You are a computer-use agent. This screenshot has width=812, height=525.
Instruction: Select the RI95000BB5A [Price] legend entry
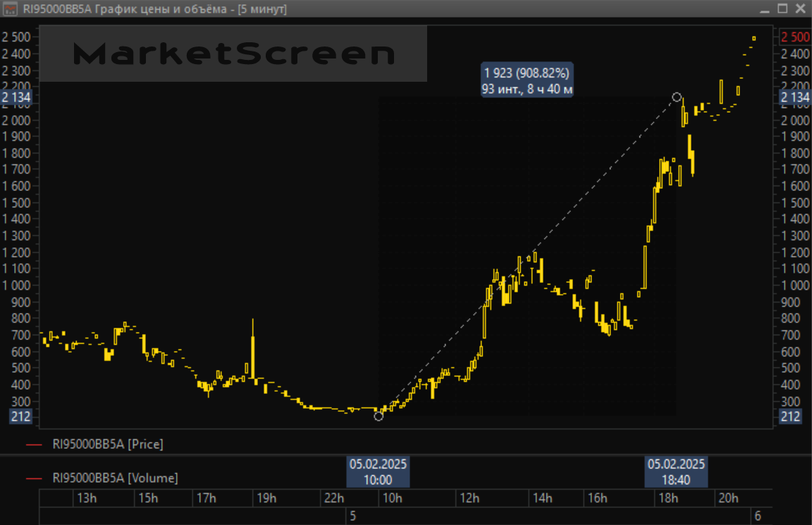[108, 444]
